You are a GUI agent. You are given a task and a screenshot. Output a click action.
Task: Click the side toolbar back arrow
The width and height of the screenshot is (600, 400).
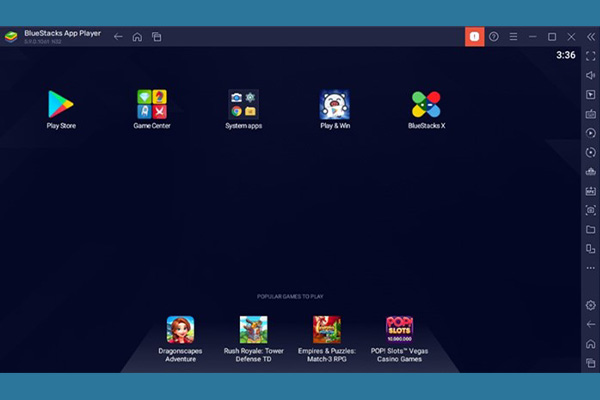[590, 324]
